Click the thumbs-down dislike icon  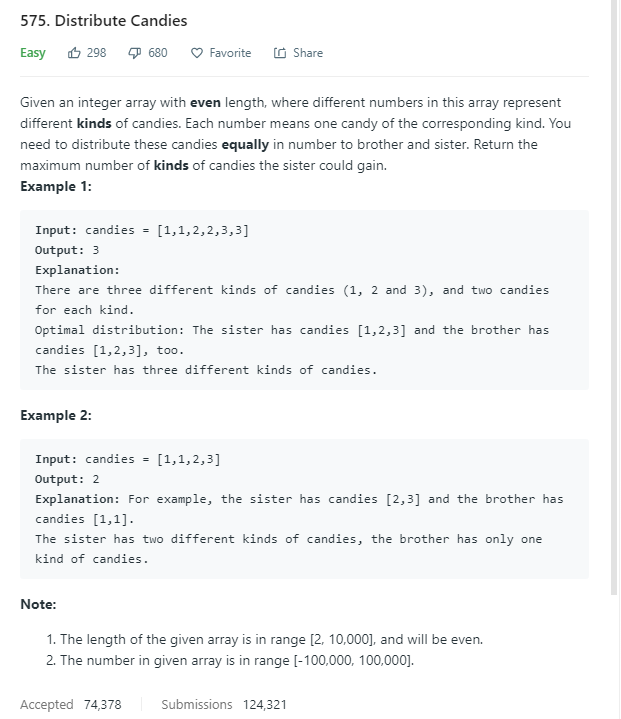coord(134,53)
